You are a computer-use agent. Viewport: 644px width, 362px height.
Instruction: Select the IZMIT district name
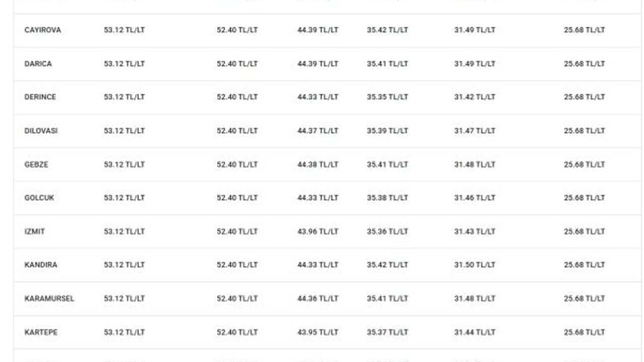pos(35,231)
